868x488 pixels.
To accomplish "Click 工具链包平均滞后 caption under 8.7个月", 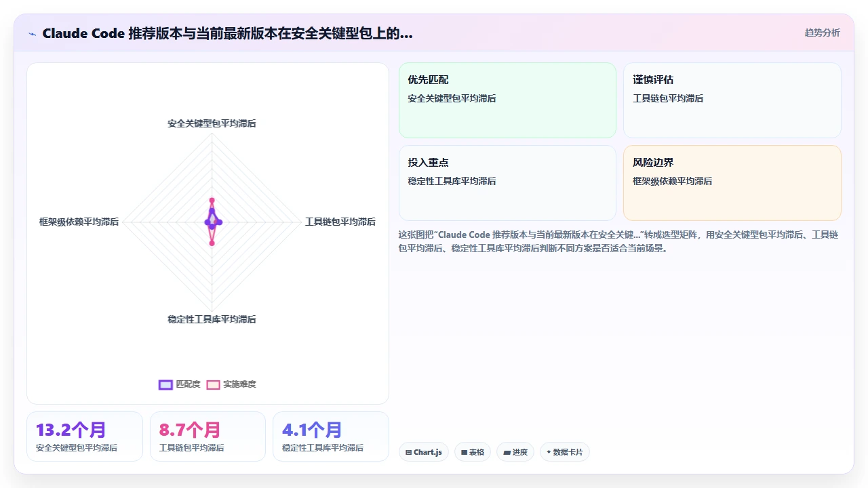I will point(191,448).
